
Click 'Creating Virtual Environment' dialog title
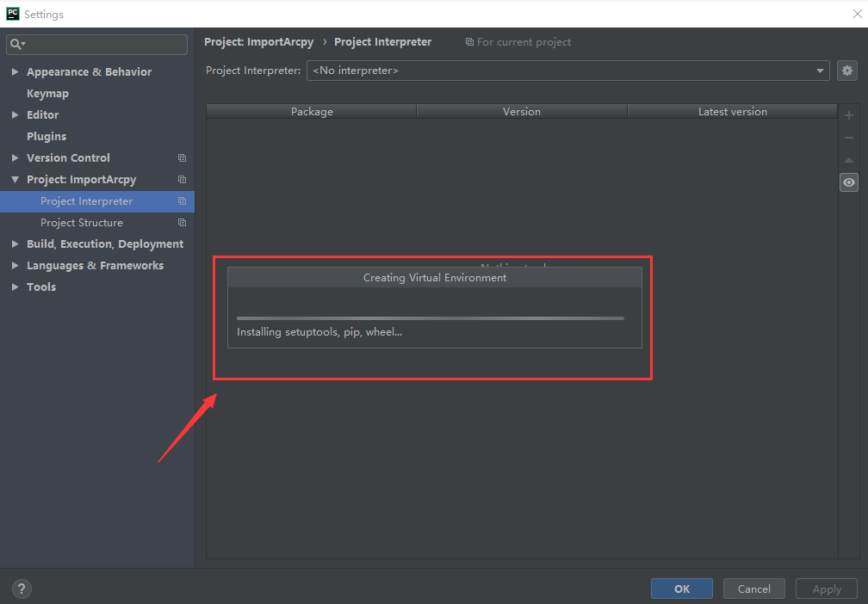pos(435,278)
